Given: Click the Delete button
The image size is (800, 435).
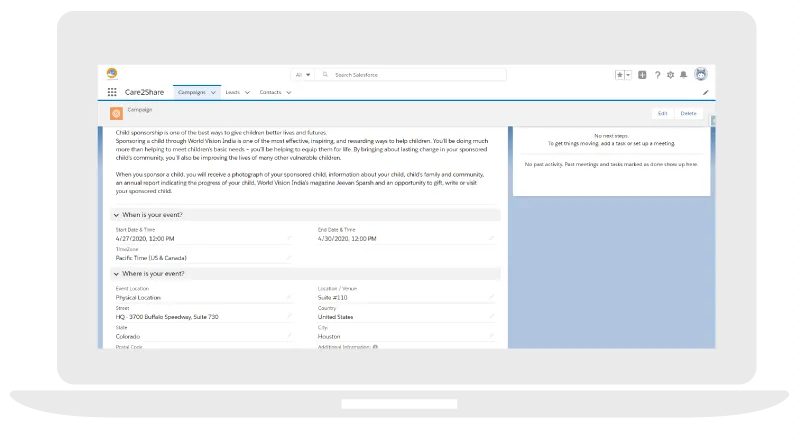Looking at the screenshot, I should click(x=688, y=113).
